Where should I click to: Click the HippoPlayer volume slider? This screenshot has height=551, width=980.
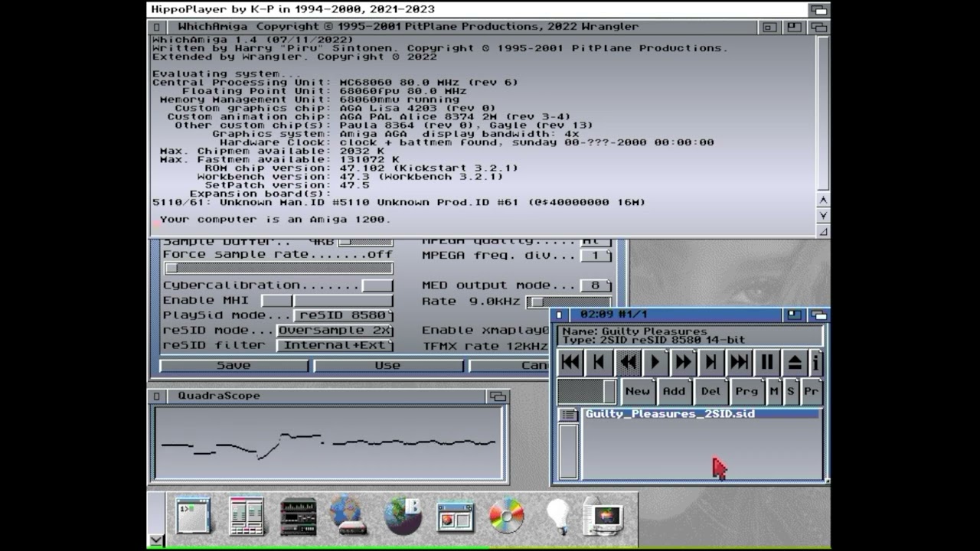pyautogui.click(x=586, y=391)
